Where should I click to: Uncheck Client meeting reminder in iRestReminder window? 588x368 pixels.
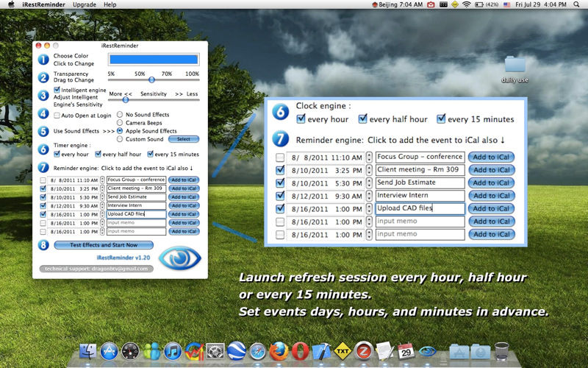coord(43,188)
